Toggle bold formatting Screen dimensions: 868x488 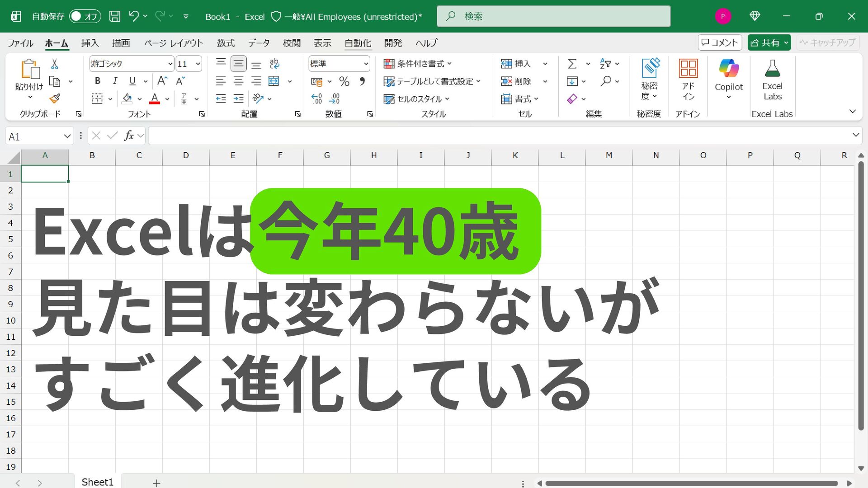(x=97, y=81)
